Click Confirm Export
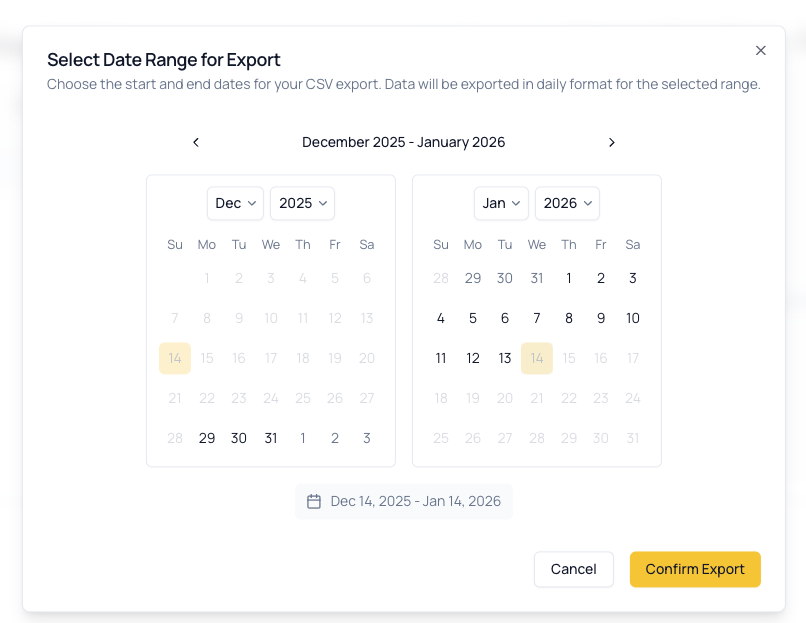Viewport: 806px width, 623px height. click(x=695, y=569)
